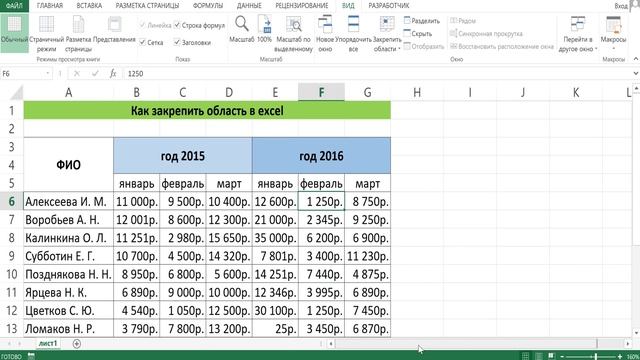The width and height of the screenshot is (640, 360).
Task: Click the zoom slider handle
Action: click(596, 357)
